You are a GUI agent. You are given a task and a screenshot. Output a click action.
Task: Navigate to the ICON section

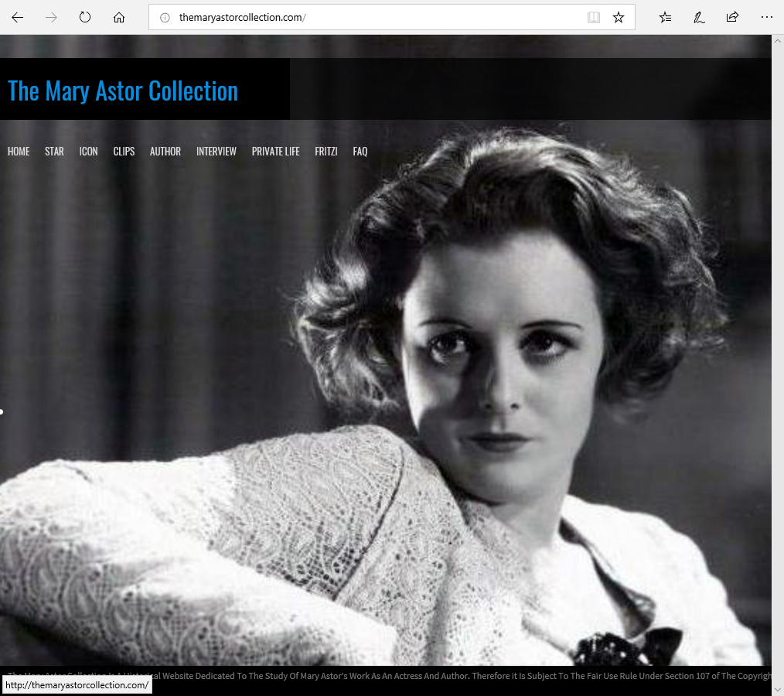coord(88,152)
